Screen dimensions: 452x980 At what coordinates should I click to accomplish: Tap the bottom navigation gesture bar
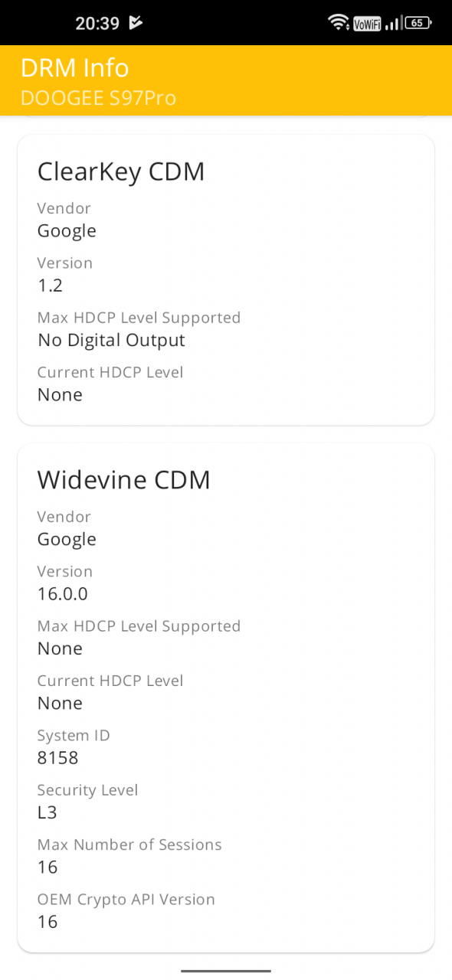(226, 970)
